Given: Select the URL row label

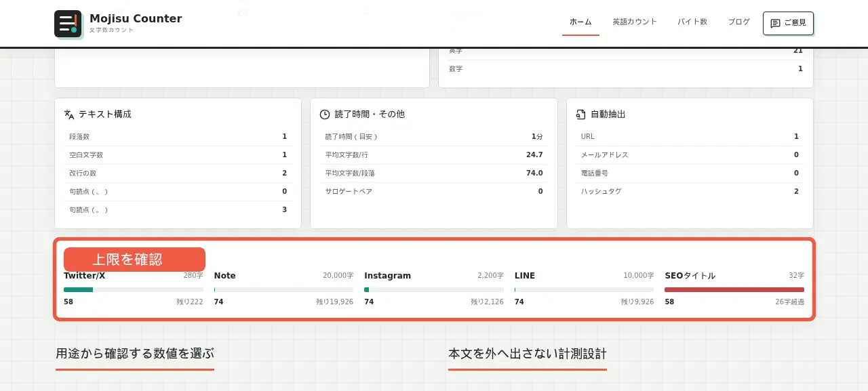Looking at the screenshot, I should click(588, 137).
